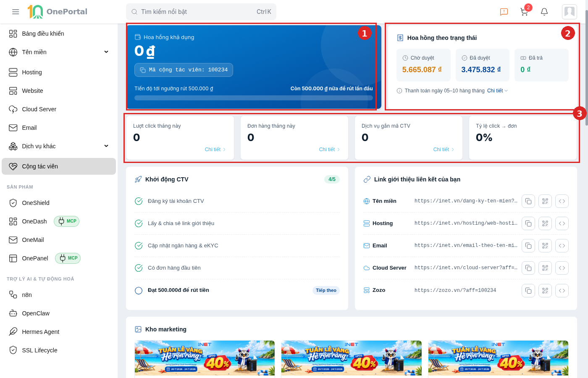
Task: Open OneShield product
Action: [x=59, y=203]
